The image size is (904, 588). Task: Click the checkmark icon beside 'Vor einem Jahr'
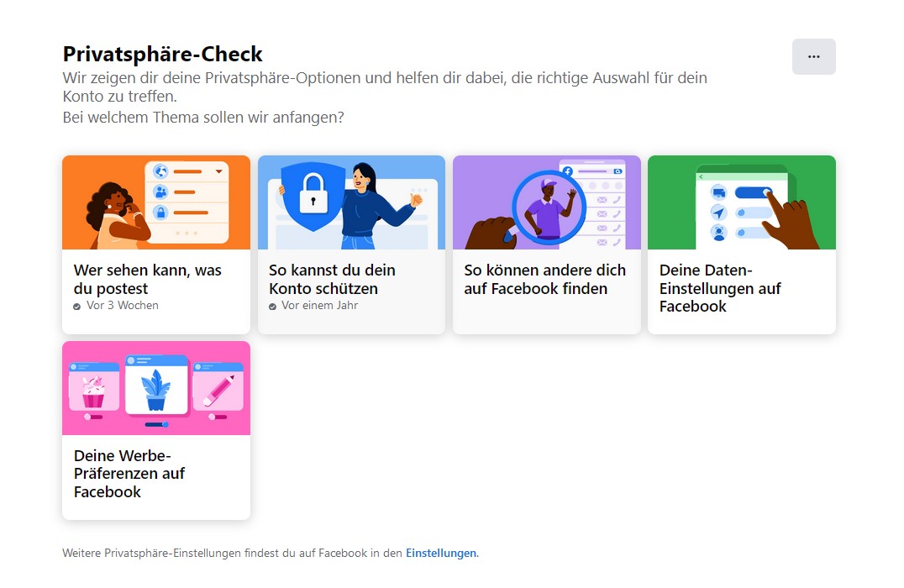(273, 307)
